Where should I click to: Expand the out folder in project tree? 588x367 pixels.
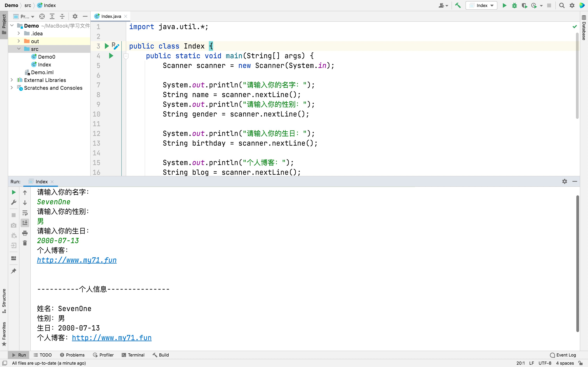pos(19,41)
